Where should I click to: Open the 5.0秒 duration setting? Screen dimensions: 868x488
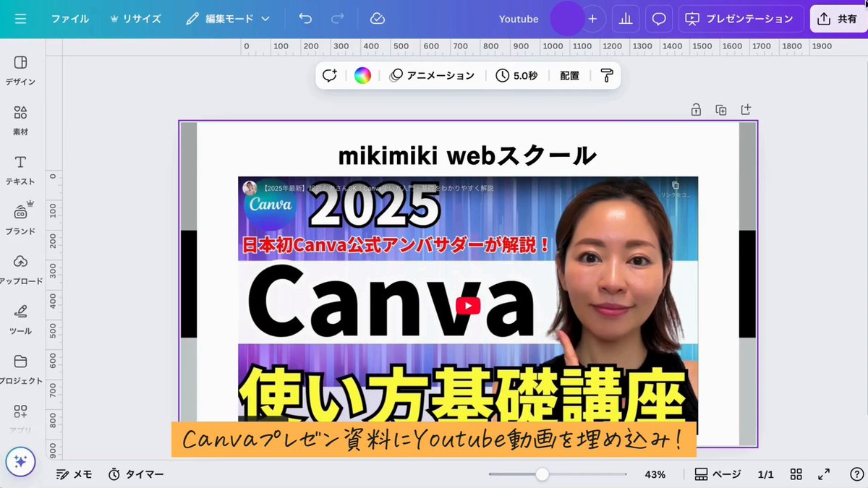click(x=516, y=74)
